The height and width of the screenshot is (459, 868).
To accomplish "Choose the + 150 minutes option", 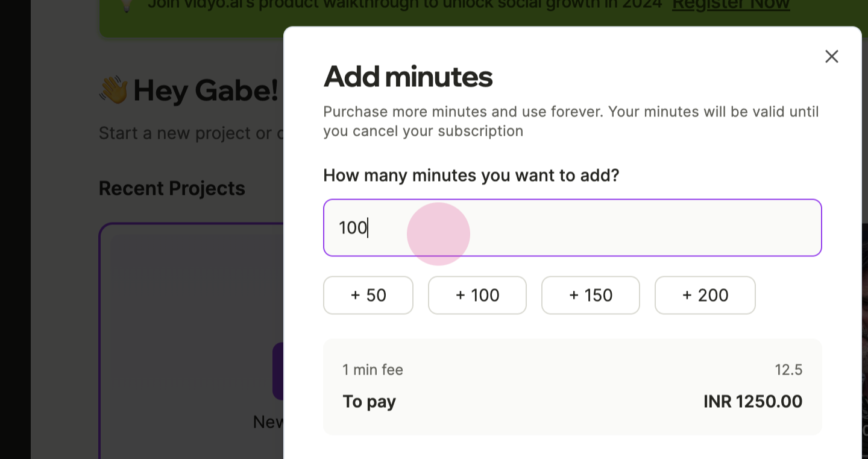I will tap(591, 295).
